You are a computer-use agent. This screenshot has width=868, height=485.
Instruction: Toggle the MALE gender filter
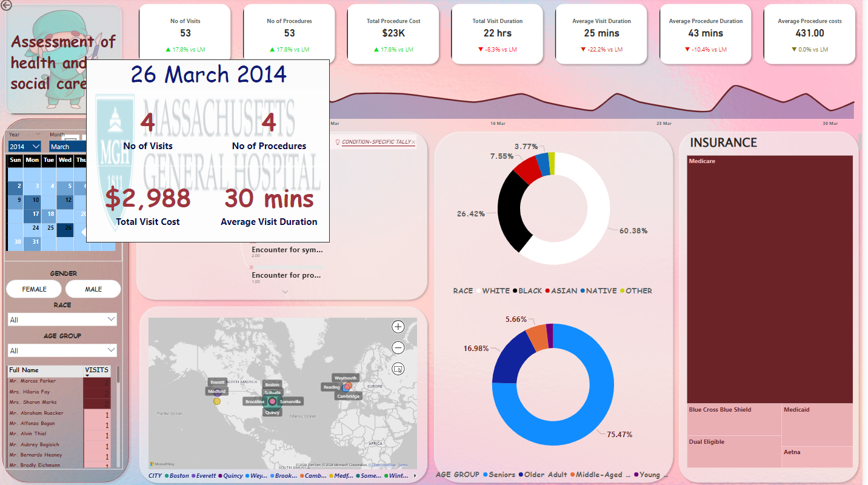pos(93,289)
